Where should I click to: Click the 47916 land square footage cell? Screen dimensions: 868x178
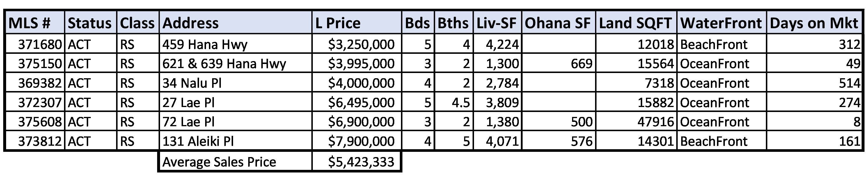point(655,122)
